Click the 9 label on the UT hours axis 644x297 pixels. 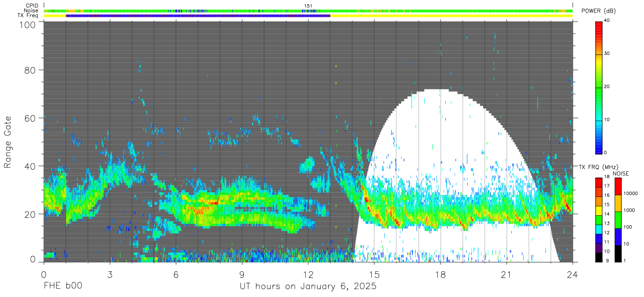tap(242, 274)
